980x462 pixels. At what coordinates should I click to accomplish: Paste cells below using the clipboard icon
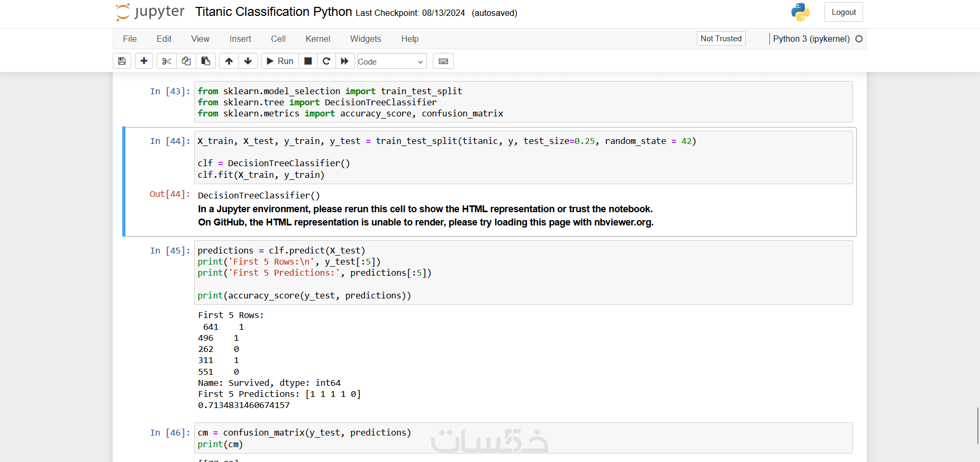pos(206,61)
